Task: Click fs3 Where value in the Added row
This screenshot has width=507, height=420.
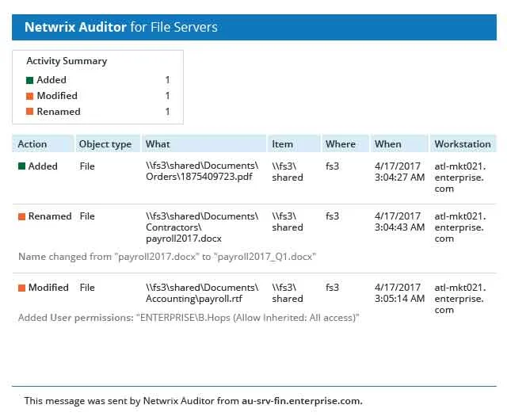Action: point(332,166)
